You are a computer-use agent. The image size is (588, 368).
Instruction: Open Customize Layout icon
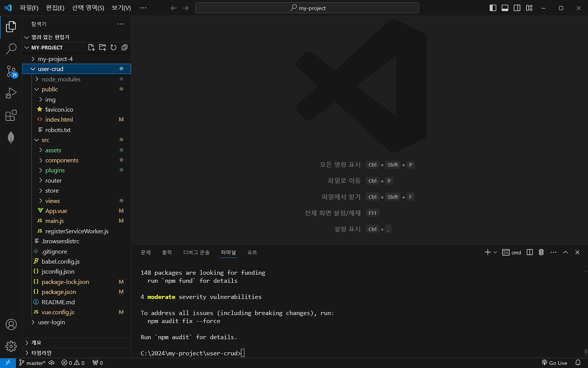(529, 8)
